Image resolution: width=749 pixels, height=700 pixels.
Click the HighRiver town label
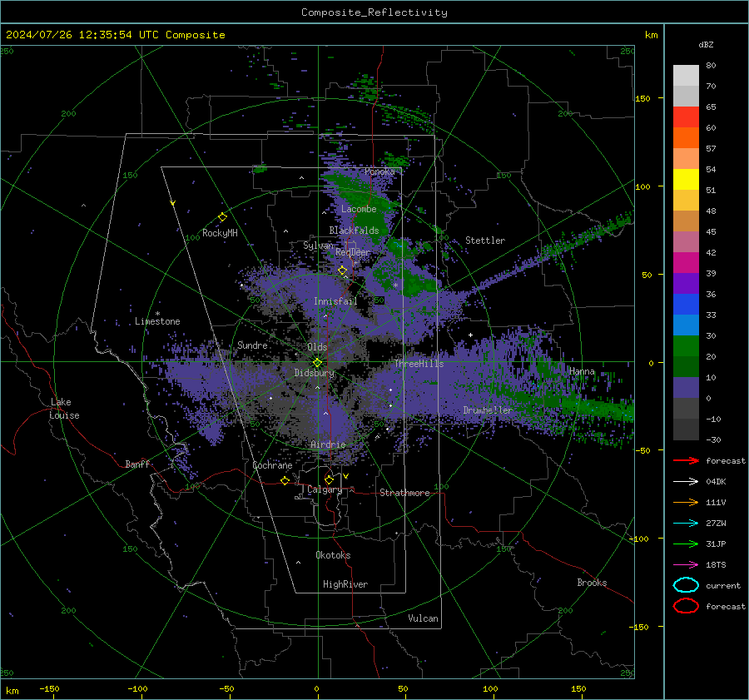345,584
